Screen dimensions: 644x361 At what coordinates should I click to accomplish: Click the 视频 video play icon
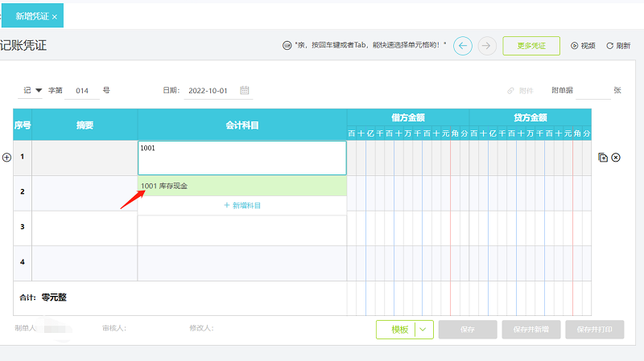575,46
